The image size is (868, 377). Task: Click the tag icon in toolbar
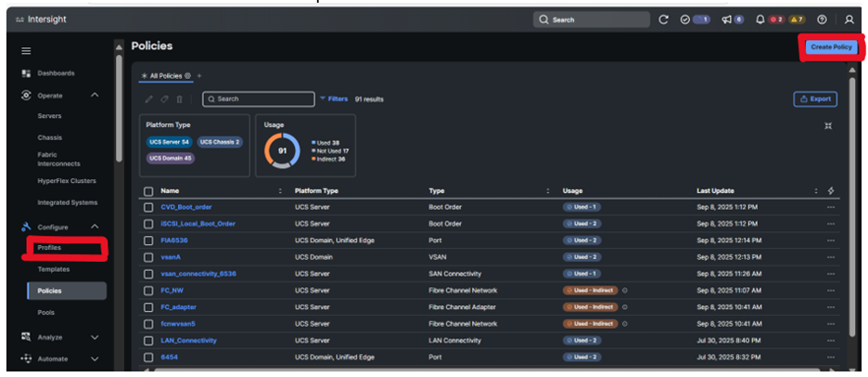click(164, 99)
